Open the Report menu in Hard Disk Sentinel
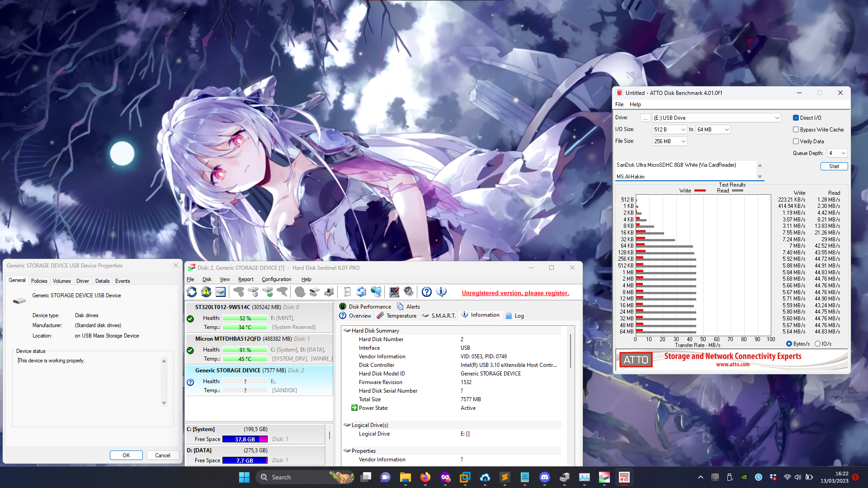The height and width of the screenshot is (488, 868). coord(246,279)
